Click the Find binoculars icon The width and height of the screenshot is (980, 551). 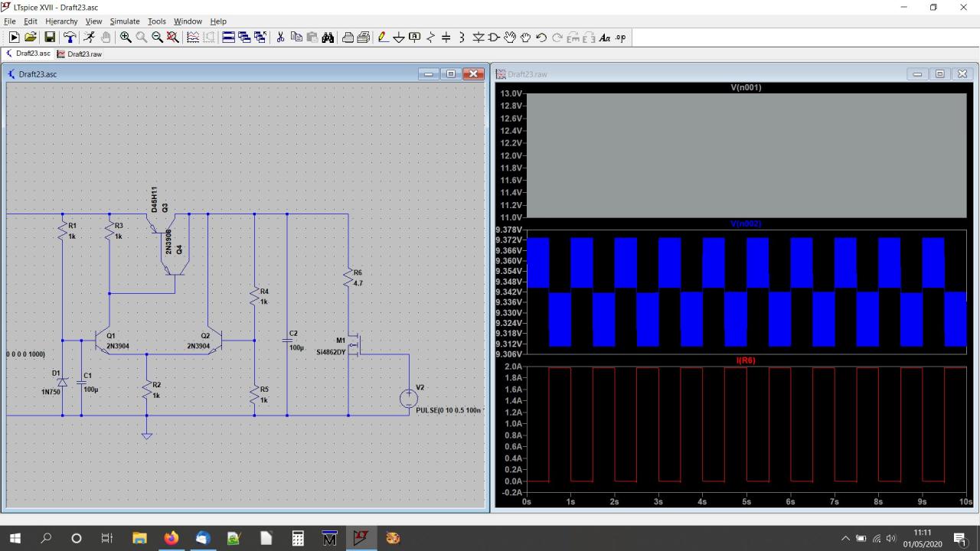point(328,37)
